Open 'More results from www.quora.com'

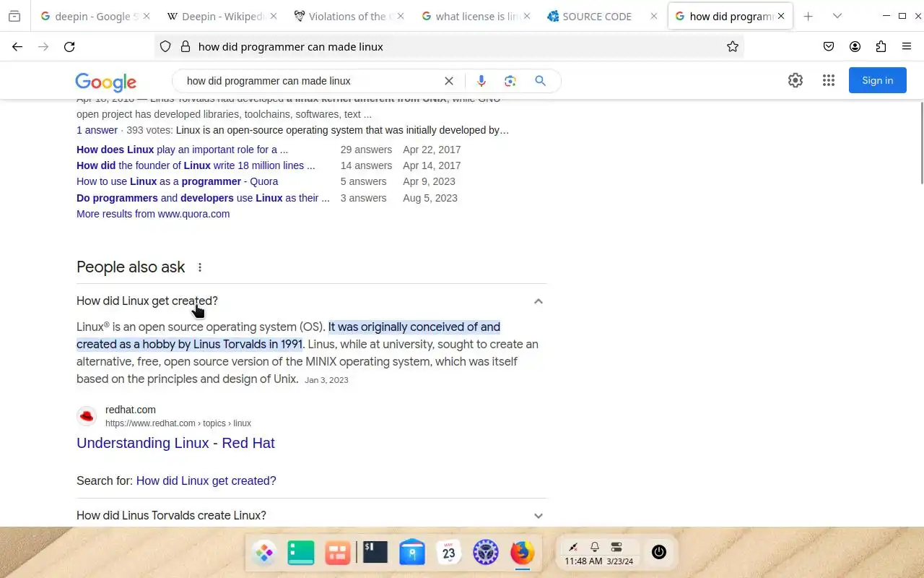click(153, 214)
